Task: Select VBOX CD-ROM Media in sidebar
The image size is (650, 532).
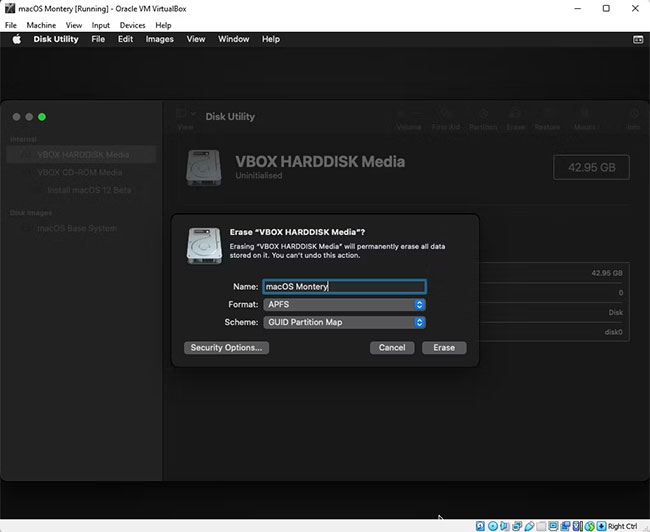Action: [81, 172]
